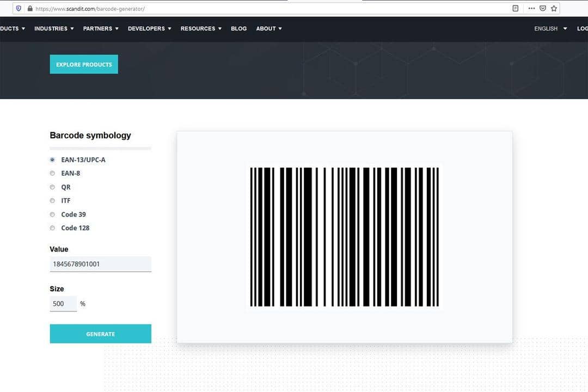Click the Value input containing 1845678901001
This screenshot has height=392, width=588.
[100, 264]
